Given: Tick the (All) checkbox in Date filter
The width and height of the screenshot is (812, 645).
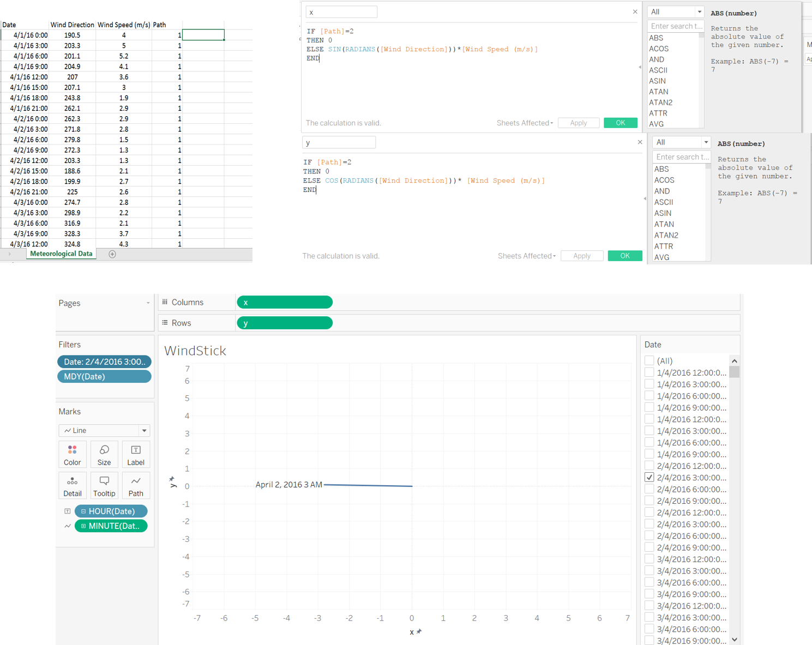Looking at the screenshot, I should [x=649, y=360].
